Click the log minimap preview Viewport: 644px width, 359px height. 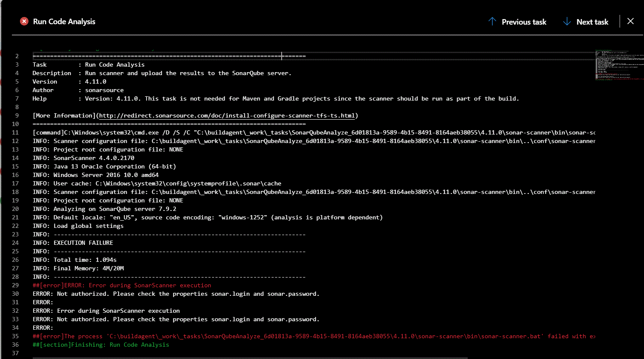click(x=619, y=65)
